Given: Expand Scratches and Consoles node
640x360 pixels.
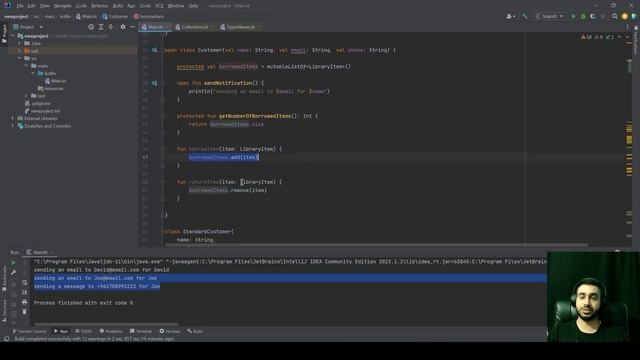Looking at the screenshot, I should click(x=13, y=126).
